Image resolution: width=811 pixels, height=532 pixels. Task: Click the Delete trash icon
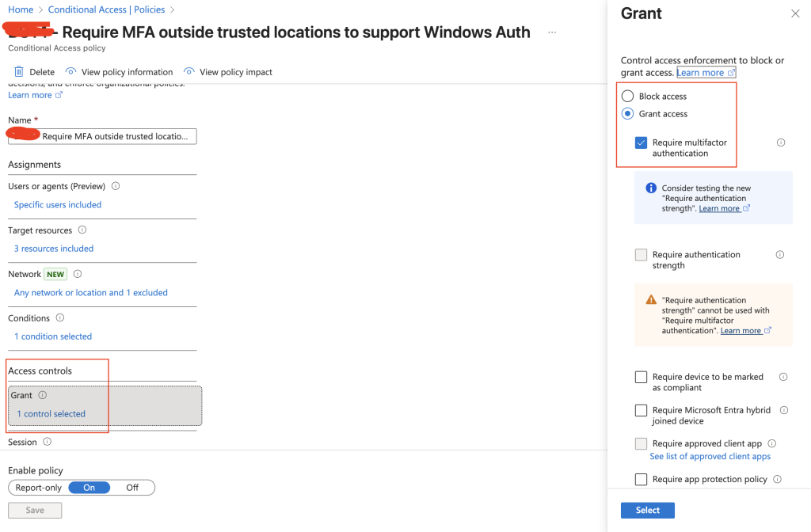[19, 72]
